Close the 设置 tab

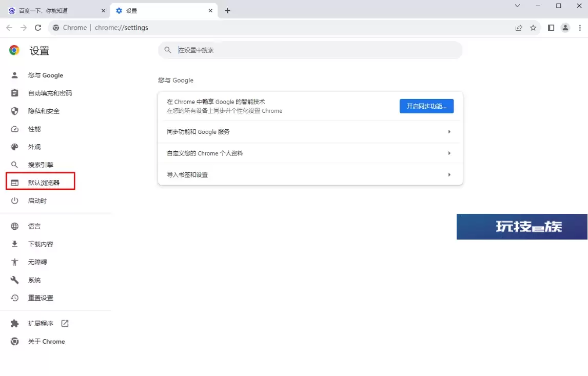click(x=210, y=10)
